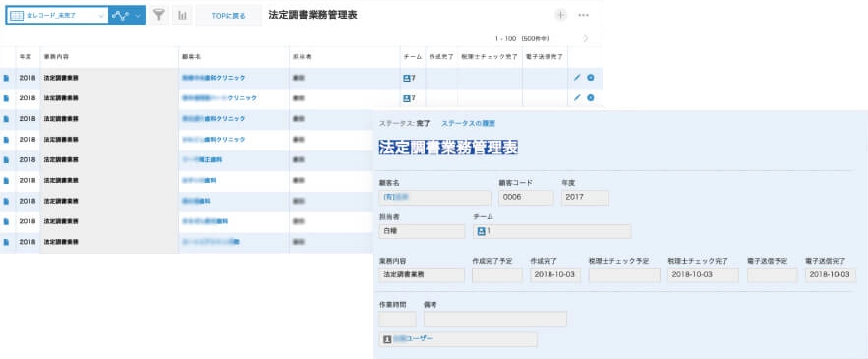
Task: Click the line graph view icon
Action: pyautogui.click(x=120, y=16)
